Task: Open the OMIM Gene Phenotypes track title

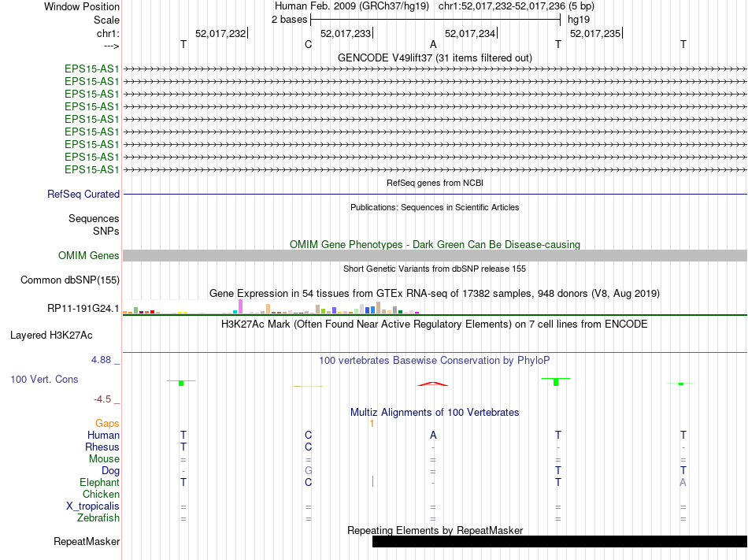Action: point(435,244)
